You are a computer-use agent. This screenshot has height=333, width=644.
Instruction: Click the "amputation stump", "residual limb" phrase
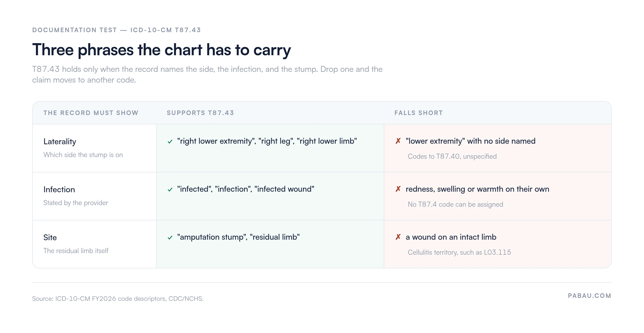pos(238,237)
